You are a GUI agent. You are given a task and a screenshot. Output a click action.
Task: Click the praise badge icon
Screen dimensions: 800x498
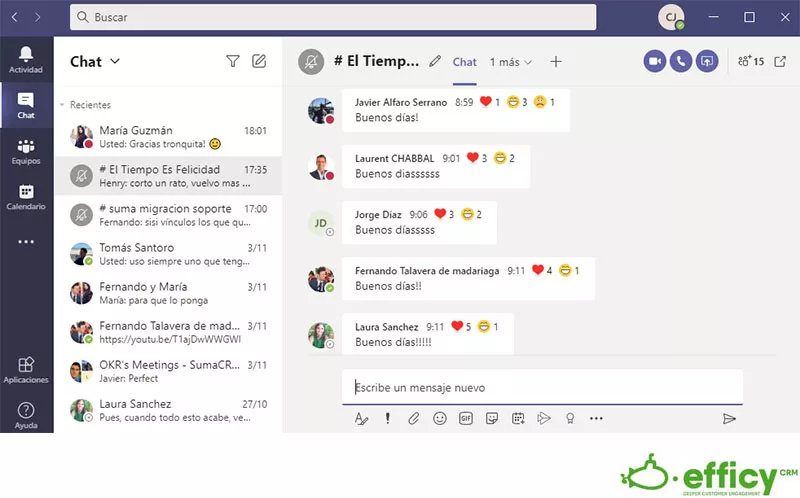pos(570,419)
